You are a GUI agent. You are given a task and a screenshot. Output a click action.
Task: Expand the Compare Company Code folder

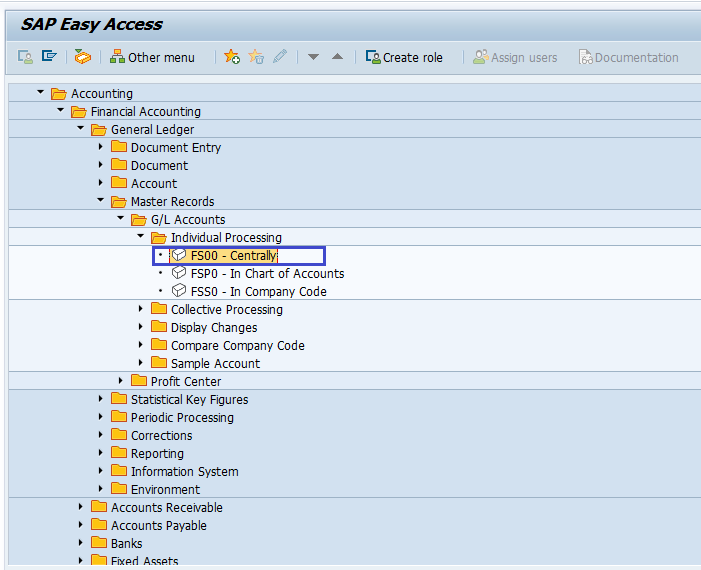140,344
